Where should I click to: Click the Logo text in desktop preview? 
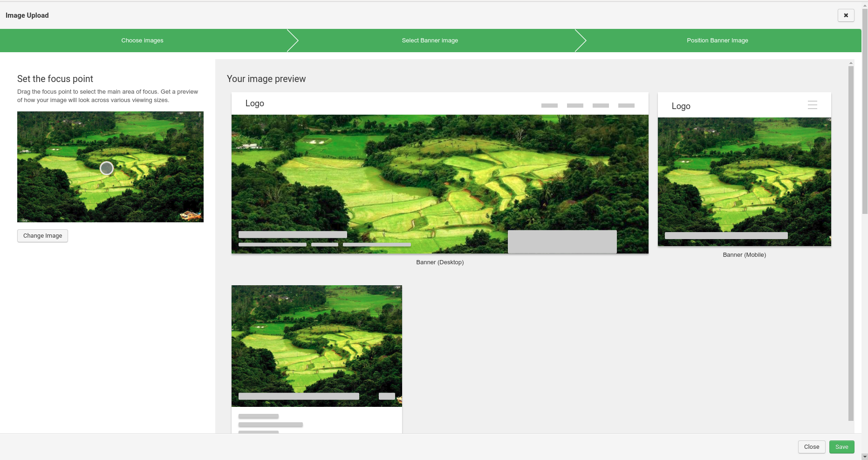(x=255, y=103)
